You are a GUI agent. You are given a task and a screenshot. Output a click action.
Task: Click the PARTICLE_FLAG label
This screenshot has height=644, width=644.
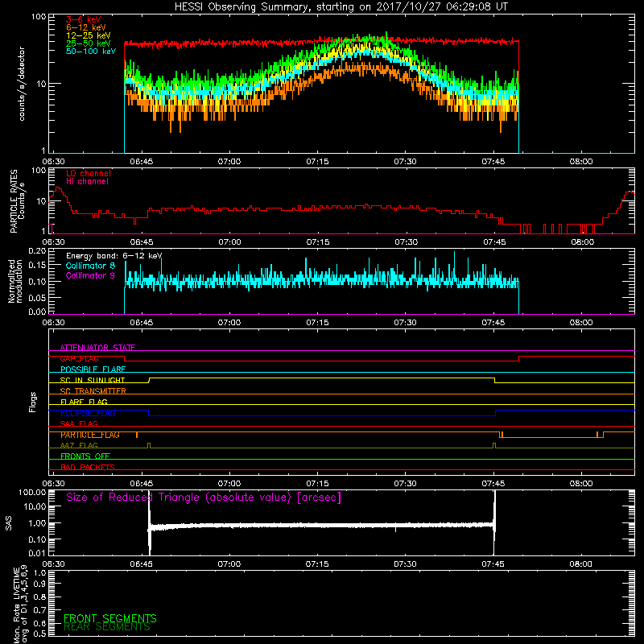pyautogui.click(x=90, y=435)
